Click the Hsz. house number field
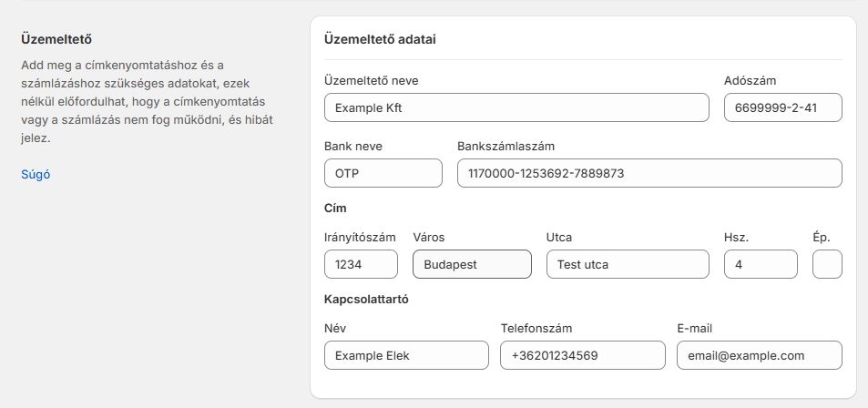This screenshot has width=868, height=408. [x=761, y=265]
